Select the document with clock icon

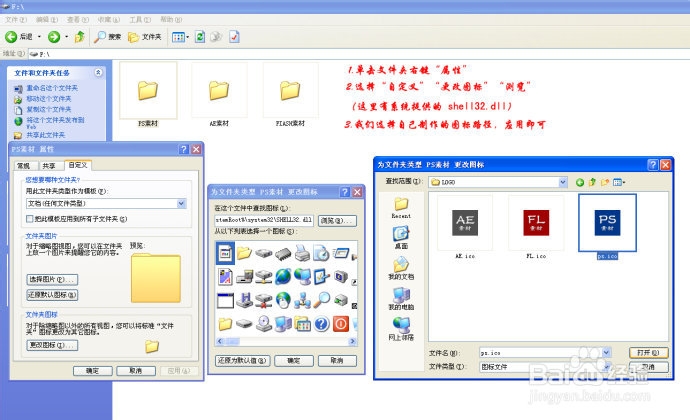[321, 253]
